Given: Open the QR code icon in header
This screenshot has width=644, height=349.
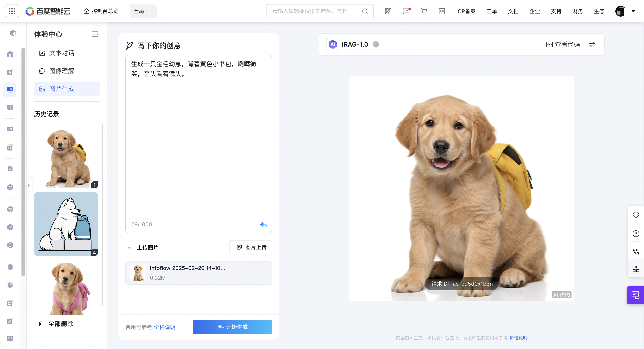Looking at the screenshot, I should tap(388, 11).
